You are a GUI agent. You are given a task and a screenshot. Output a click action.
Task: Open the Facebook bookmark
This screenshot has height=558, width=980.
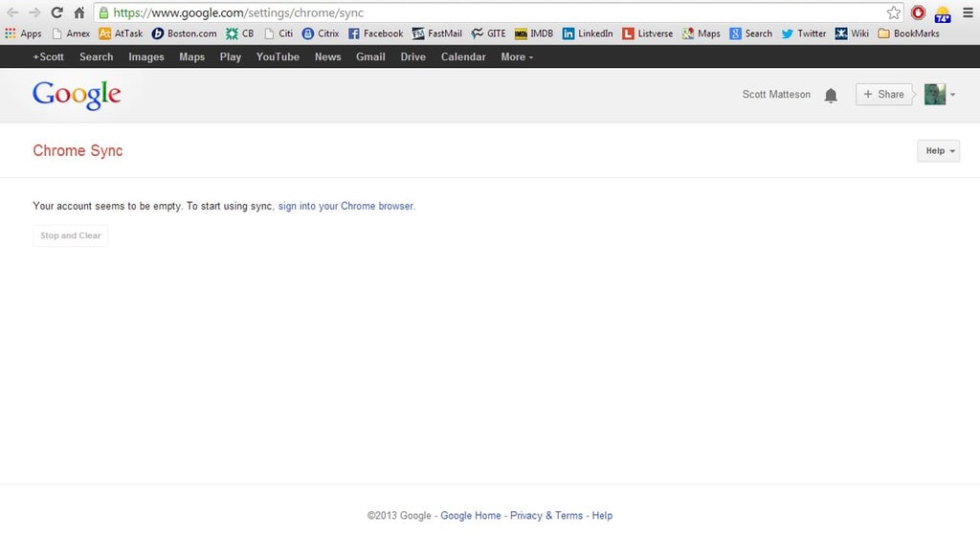pos(375,33)
